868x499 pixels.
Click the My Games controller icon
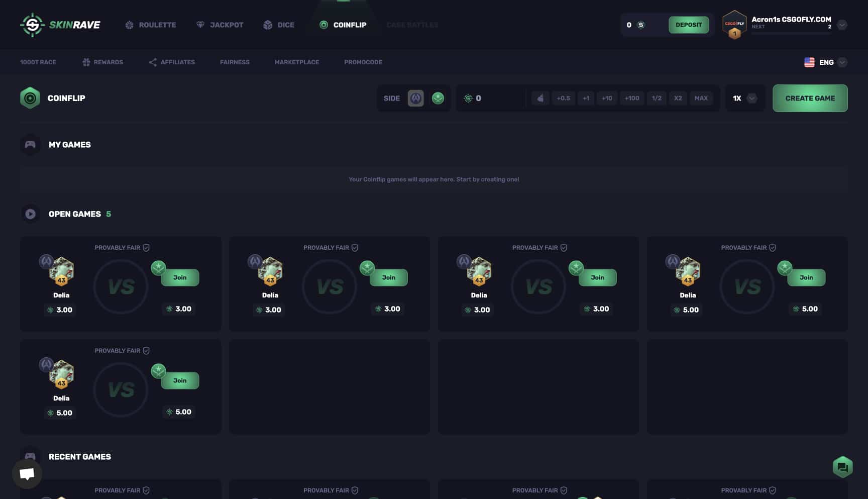[30, 145]
